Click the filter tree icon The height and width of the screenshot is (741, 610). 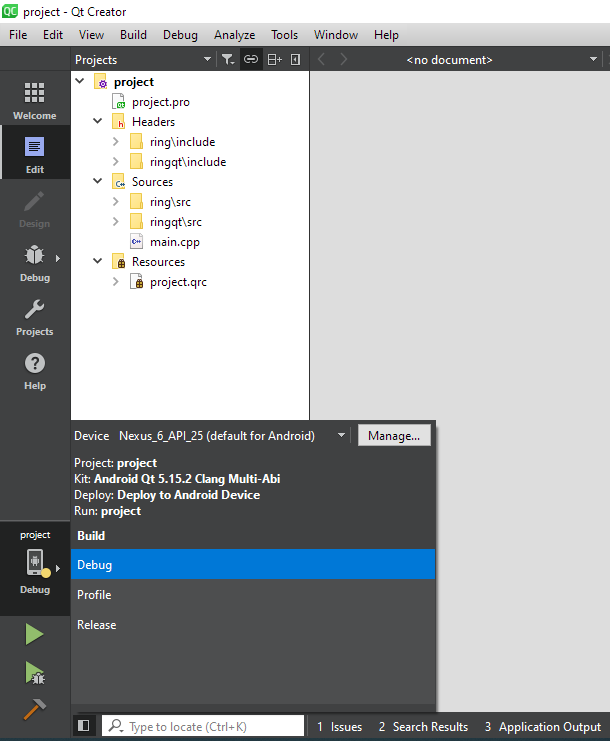pyautogui.click(x=228, y=60)
